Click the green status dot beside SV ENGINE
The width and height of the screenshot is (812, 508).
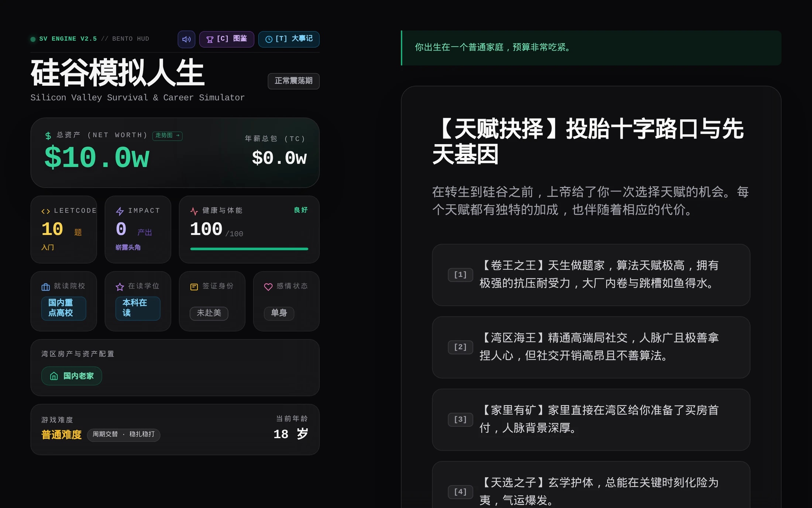point(33,39)
